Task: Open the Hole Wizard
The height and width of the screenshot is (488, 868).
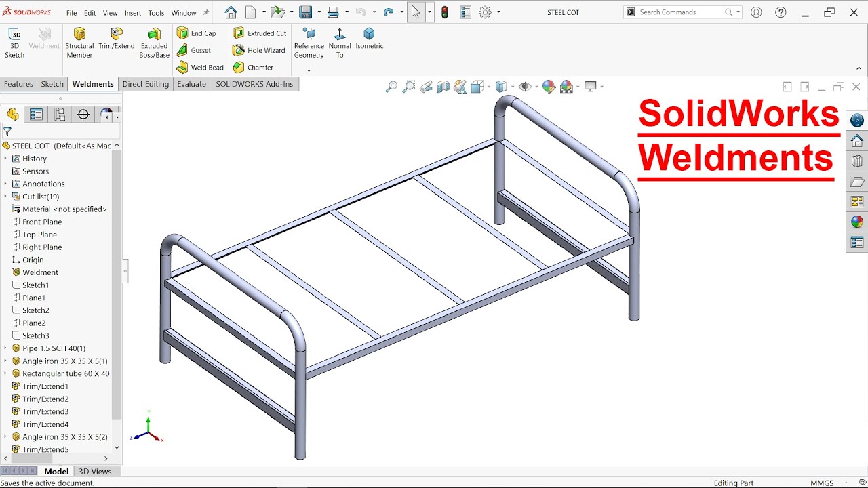Action: [x=259, y=50]
